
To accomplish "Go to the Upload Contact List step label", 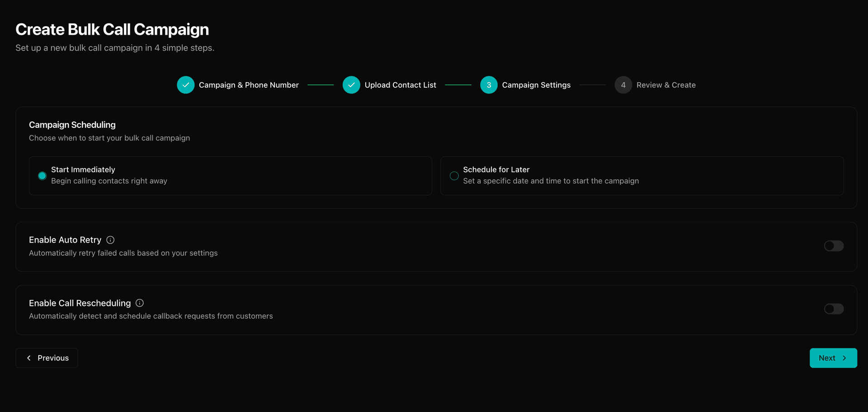I will click(400, 85).
